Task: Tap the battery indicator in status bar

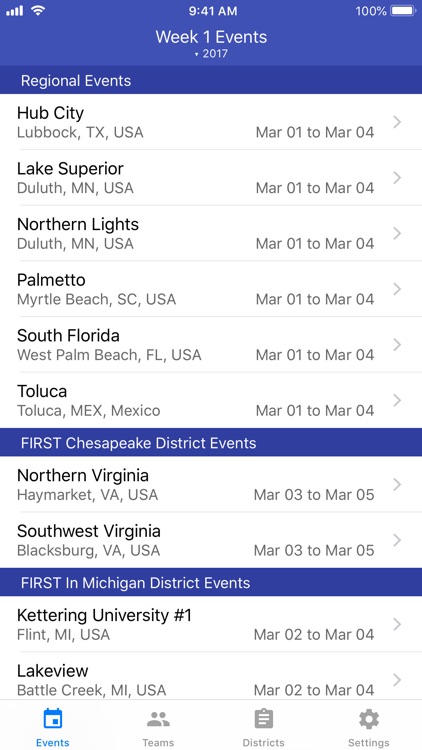Action: (x=403, y=11)
